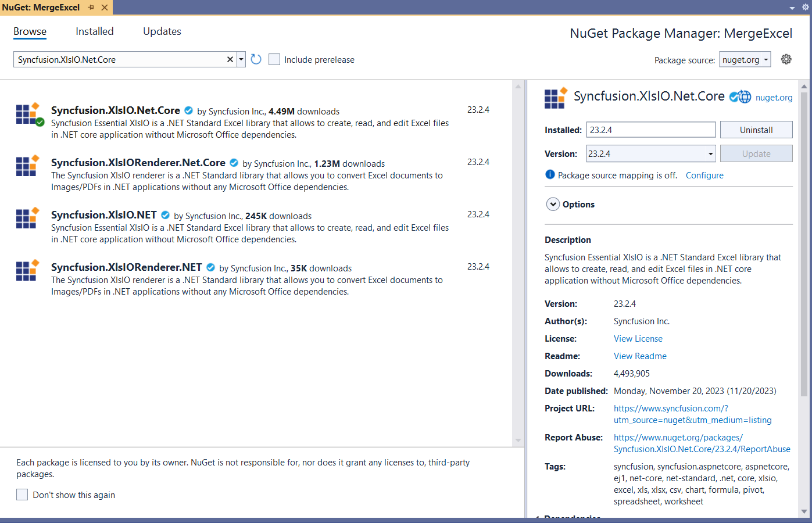Click the Syncfusion.XlsIO.NET package icon
The height and width of the screenshot is (523, 812).
[x=27, y=218]
